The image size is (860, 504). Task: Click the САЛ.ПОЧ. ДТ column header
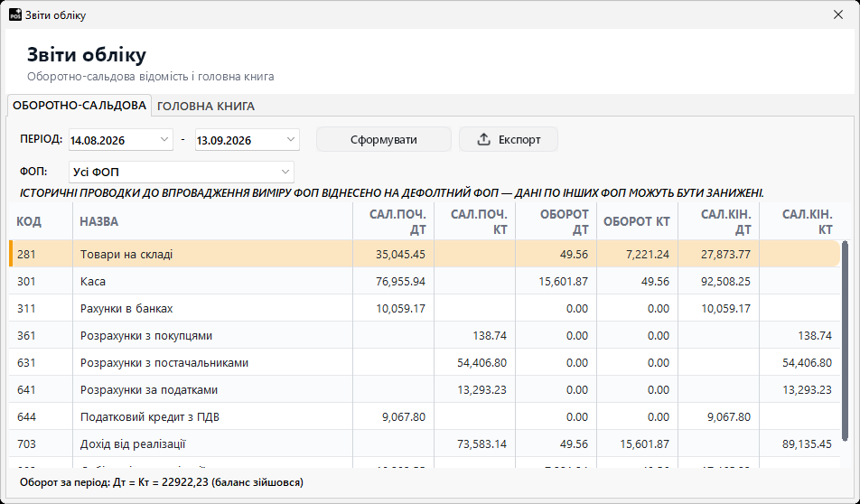[x=393, y=221]
